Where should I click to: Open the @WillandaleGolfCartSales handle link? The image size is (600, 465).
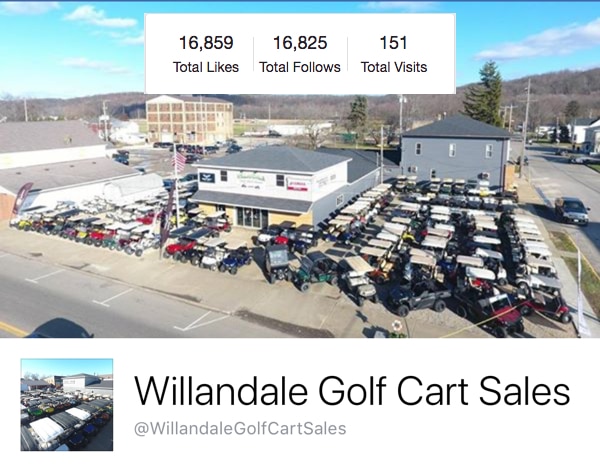(240, 428)
